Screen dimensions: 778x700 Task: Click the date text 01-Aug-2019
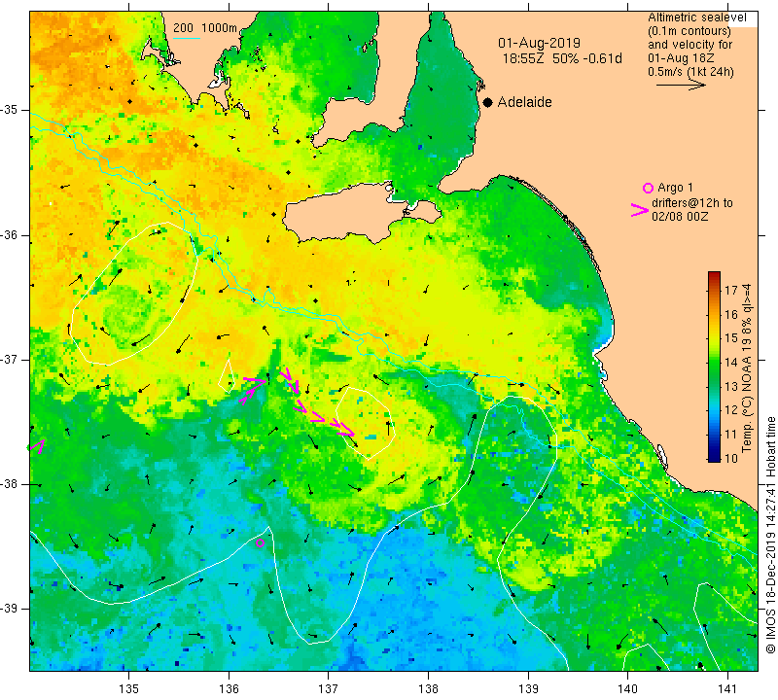(540, 43)
